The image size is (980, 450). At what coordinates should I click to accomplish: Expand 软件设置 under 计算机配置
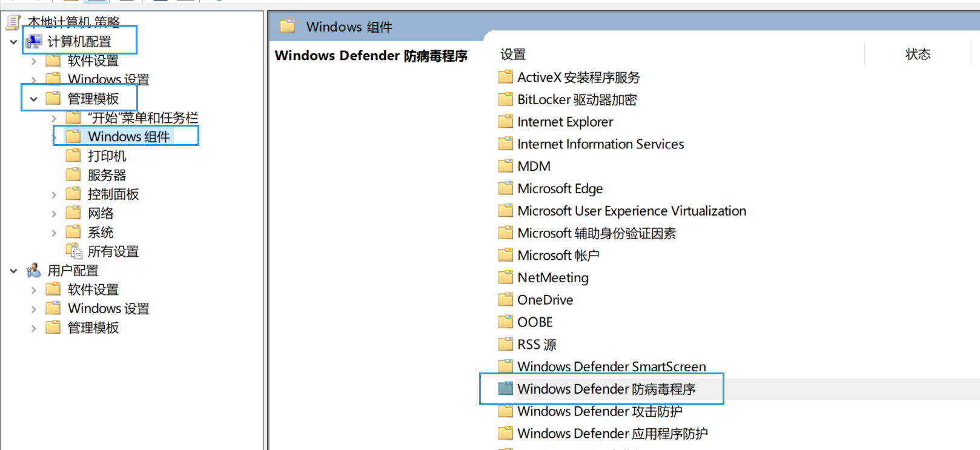click(34, 61)
